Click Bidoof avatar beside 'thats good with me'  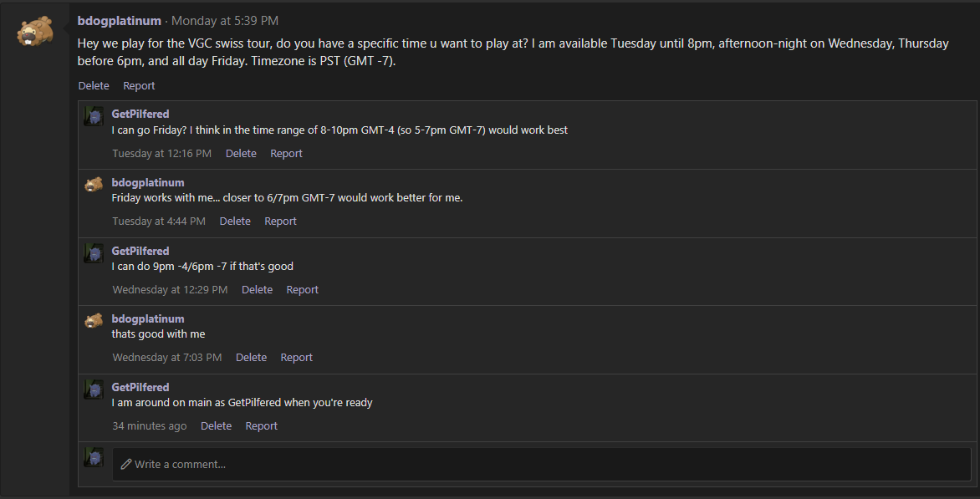click(94, 321)
